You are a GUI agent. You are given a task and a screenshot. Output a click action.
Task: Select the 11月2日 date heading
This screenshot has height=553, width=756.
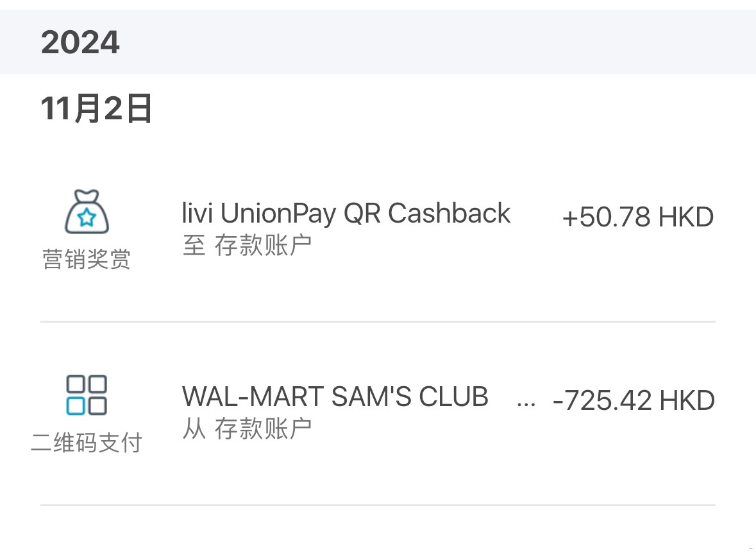pos(96,108)
